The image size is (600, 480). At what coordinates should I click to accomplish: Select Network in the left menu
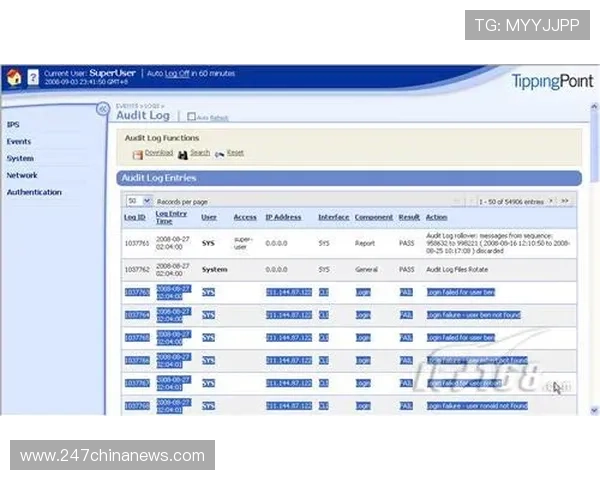(22, 175)
